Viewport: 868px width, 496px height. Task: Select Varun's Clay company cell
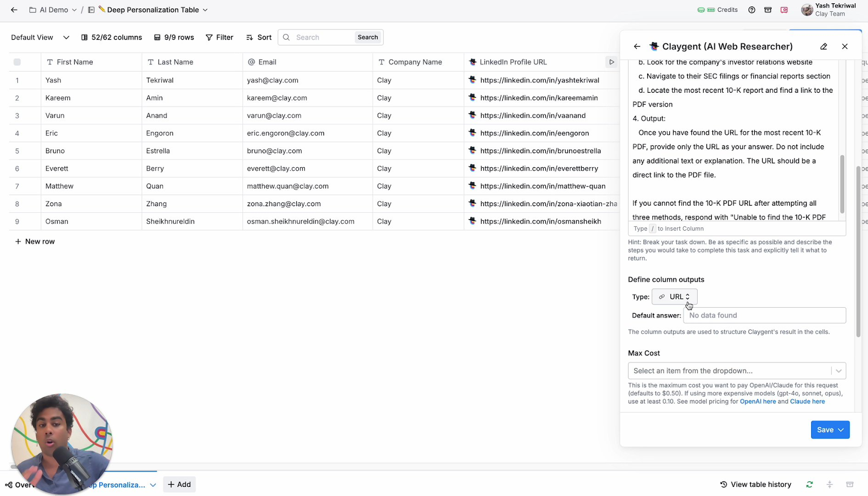pyautogui.click(x=418, y=116)
